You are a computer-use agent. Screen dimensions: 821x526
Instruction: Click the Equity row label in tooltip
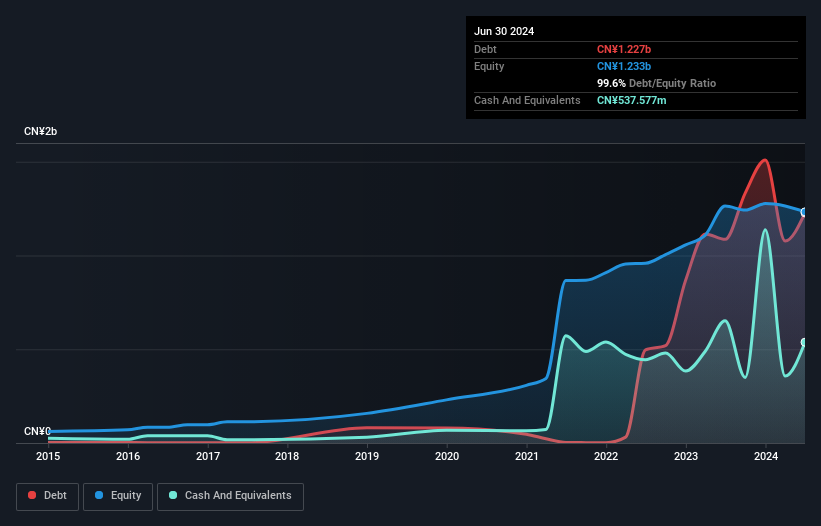[489, 66]
